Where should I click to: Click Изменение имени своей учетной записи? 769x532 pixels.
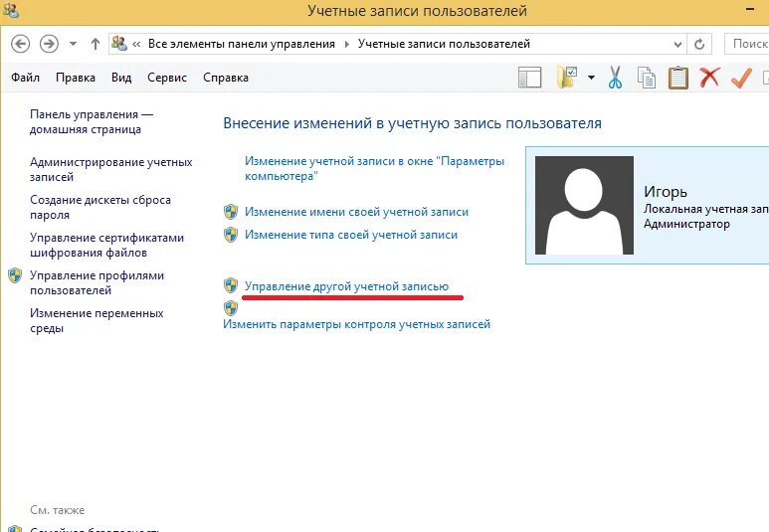coord(356,212)
